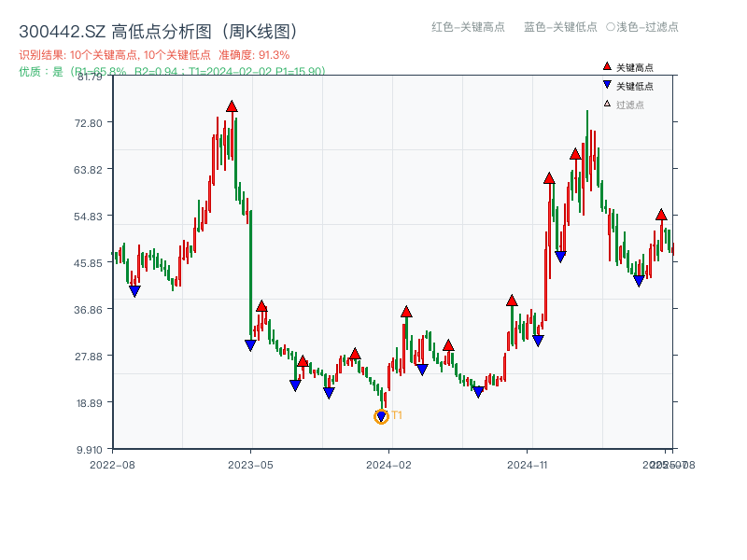Click the orange-circled T1 marker on the chart
Screen dimensions: 747x560
click(x=381, y=416)
